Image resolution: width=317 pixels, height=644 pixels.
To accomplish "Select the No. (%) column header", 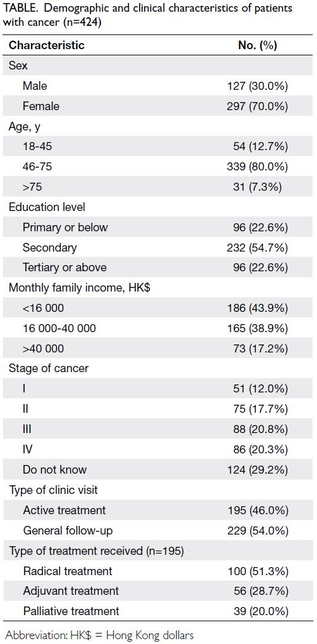I will click(x=258, y=45).
